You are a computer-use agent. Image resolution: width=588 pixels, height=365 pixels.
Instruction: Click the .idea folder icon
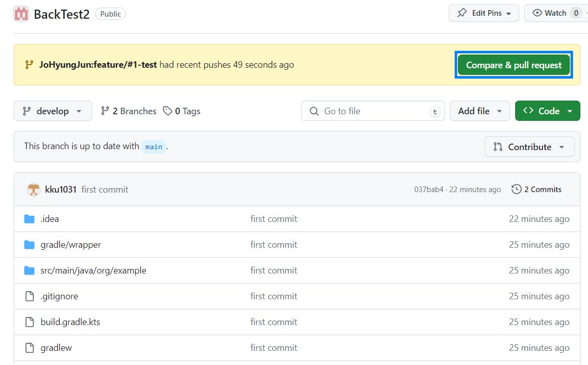[29, 219]
